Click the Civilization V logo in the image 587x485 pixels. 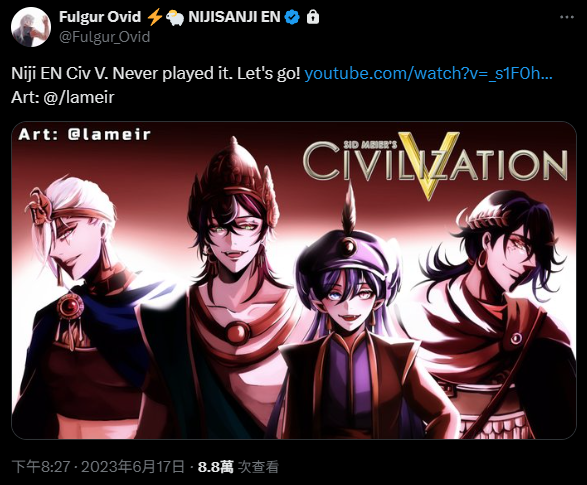pyautogui.click(x=435, y=165)
